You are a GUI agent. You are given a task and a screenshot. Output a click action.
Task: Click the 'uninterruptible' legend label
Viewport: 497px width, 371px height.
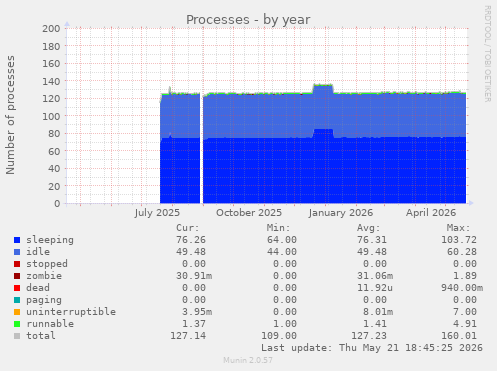(71, 312)
